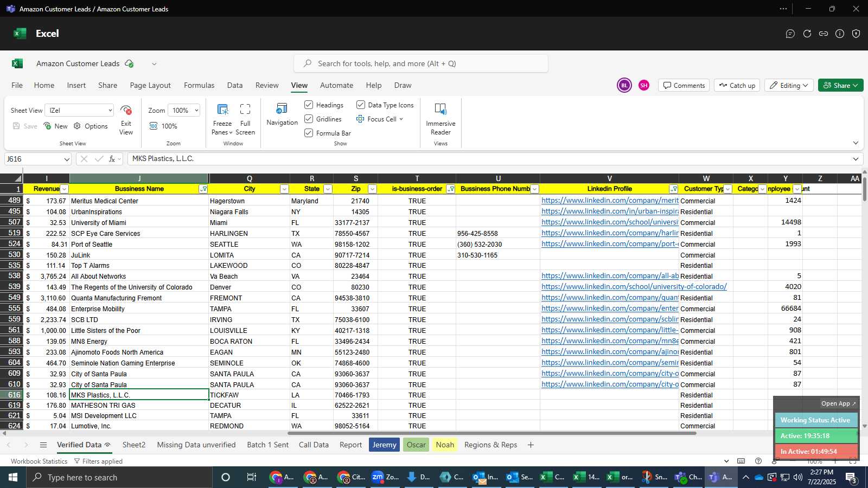Open University of Colorado LinkedIn link
Viewport: 868px width, 488px height.
point(634,287)
